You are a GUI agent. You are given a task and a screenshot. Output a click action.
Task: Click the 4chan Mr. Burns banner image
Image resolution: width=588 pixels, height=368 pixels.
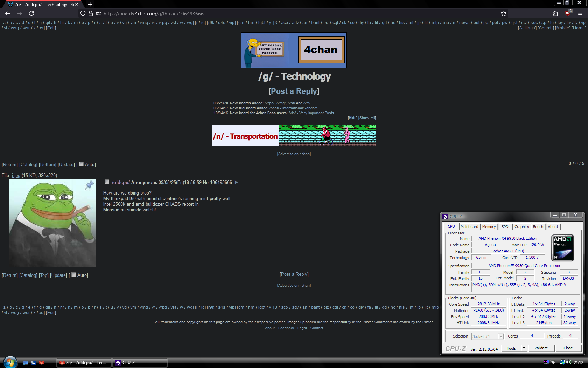click(294, 50)
